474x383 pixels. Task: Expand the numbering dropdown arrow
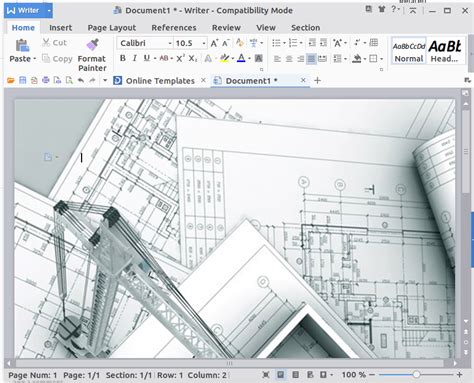click(301, 43)
